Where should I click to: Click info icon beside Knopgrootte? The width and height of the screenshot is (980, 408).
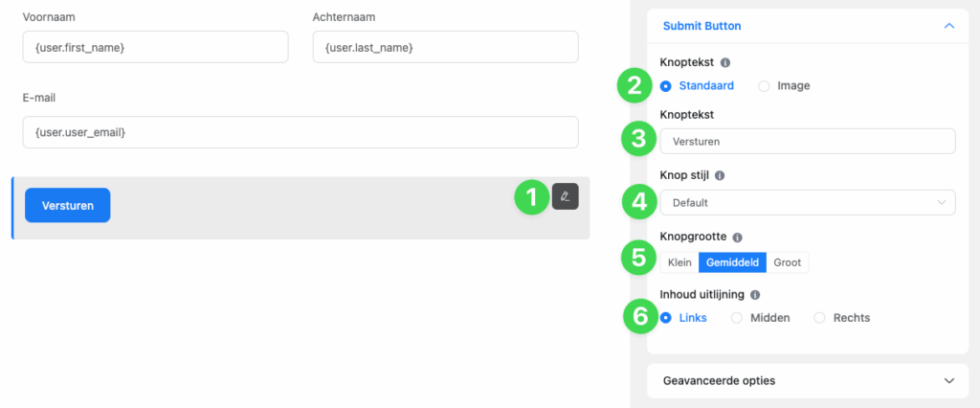737,237
